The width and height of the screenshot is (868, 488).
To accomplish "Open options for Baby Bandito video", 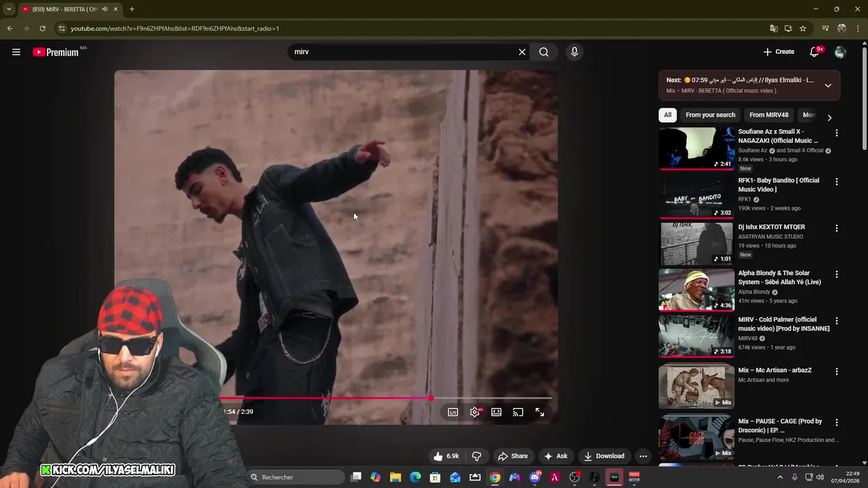I will click(836, 182).
